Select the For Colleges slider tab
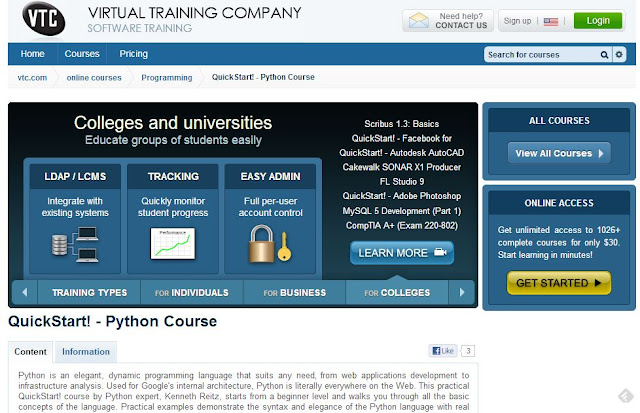This screenshot has width=640, height=413. [397, 293]
